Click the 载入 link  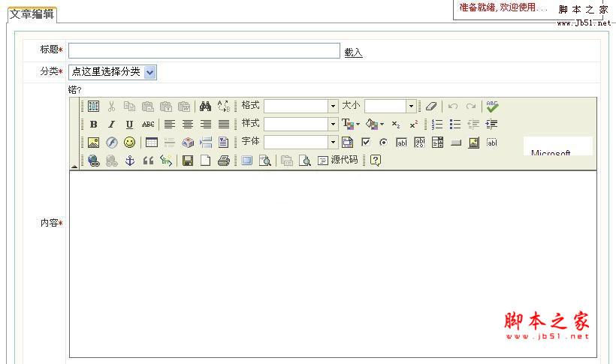353,53
